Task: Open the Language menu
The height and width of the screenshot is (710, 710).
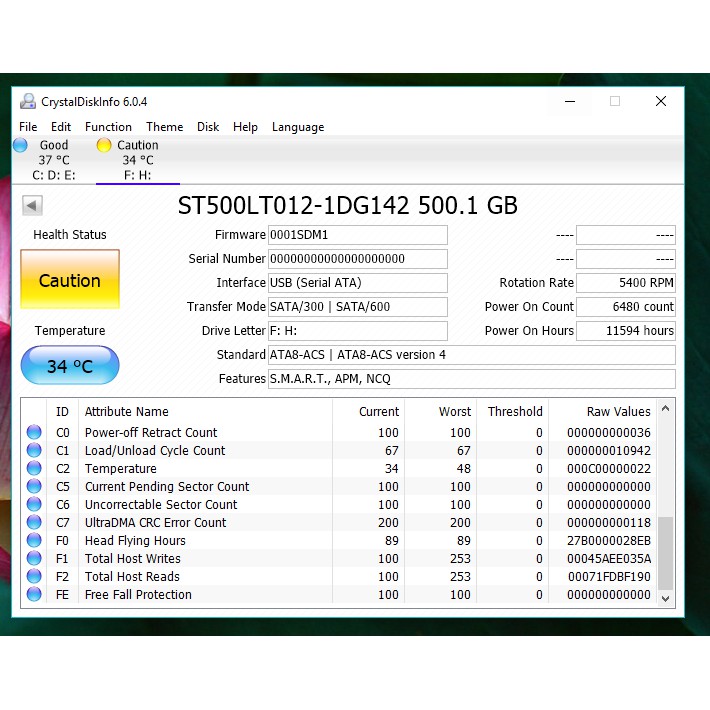Action: [x=298, y=127]
